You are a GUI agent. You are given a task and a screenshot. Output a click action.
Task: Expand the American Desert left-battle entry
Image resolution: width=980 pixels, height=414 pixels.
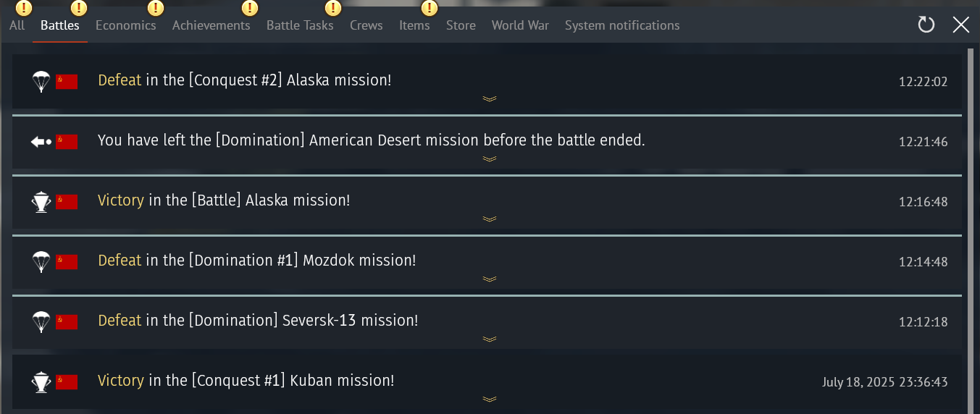[x=490, y=159]
